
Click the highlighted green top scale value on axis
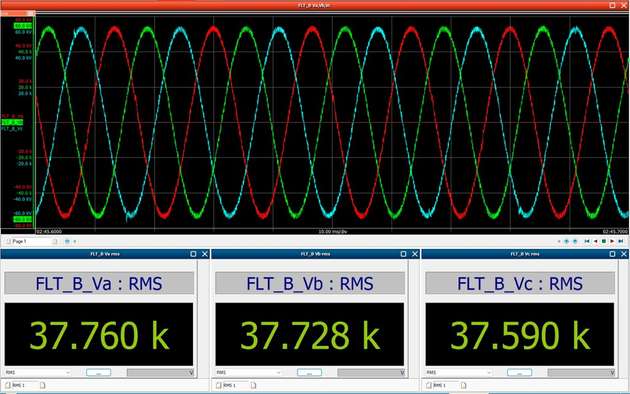[x=23, y=26]
